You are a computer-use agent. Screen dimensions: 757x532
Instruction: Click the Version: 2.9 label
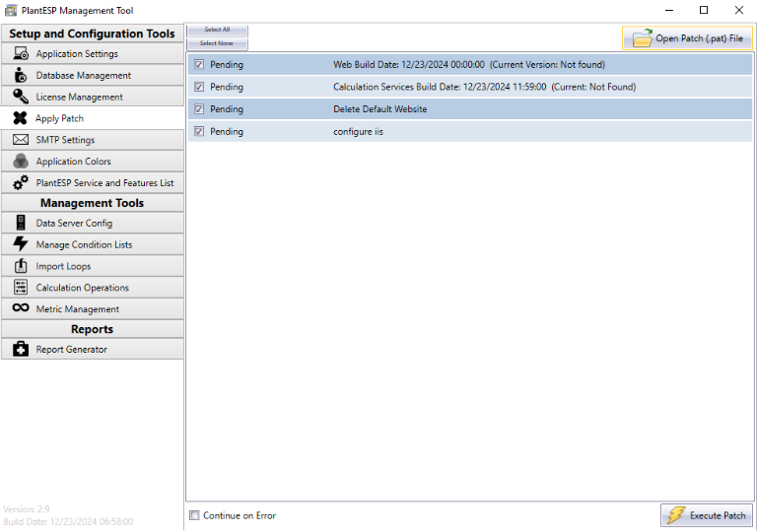click(27, 508)
